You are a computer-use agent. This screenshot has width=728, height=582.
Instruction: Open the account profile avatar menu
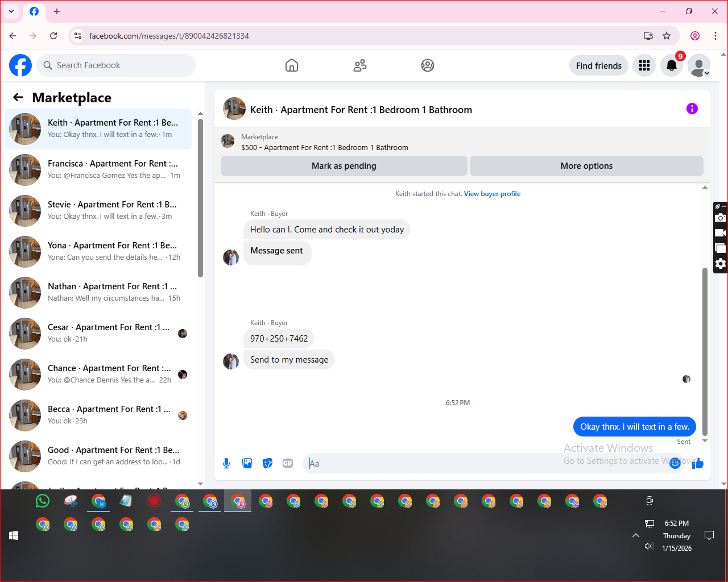coord(699,65)
